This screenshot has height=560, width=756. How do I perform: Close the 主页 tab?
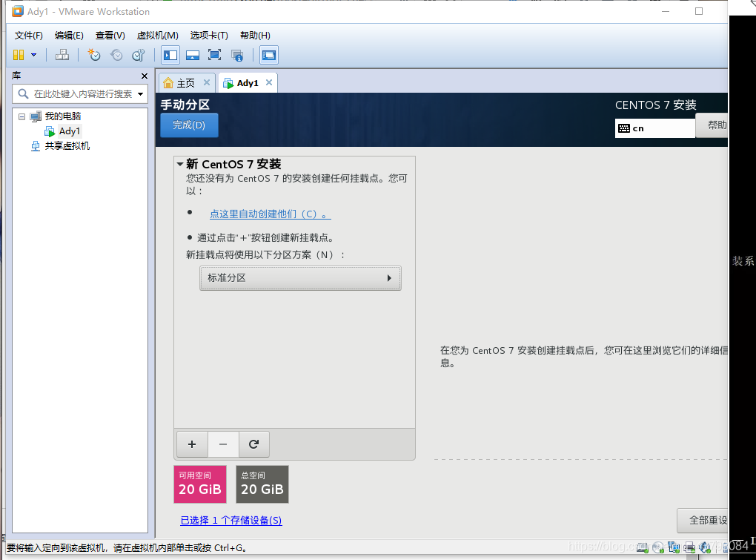[x=206, y=82]
